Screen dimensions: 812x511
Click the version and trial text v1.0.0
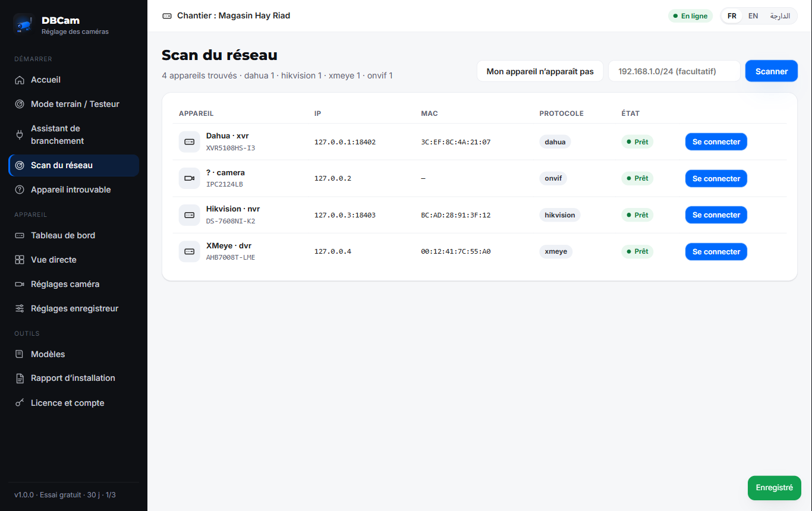click(65, 495)
